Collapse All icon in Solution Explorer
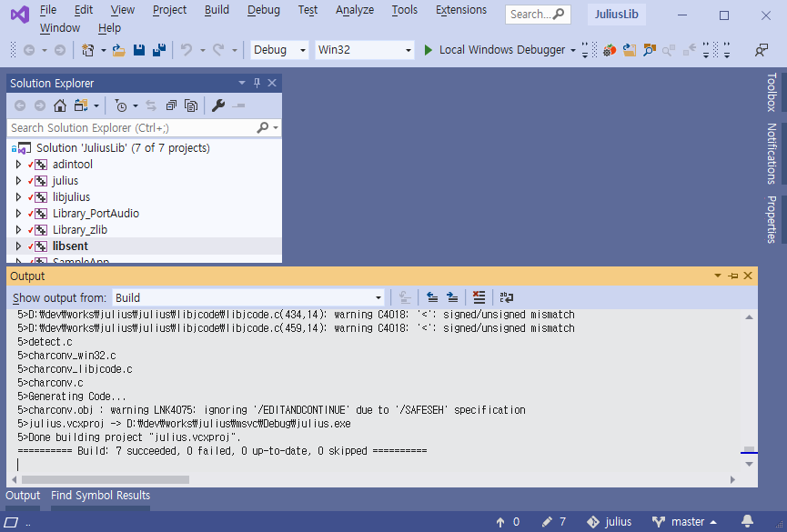The height and width of the screenshot is (532, 787). (x=171, y=105)
